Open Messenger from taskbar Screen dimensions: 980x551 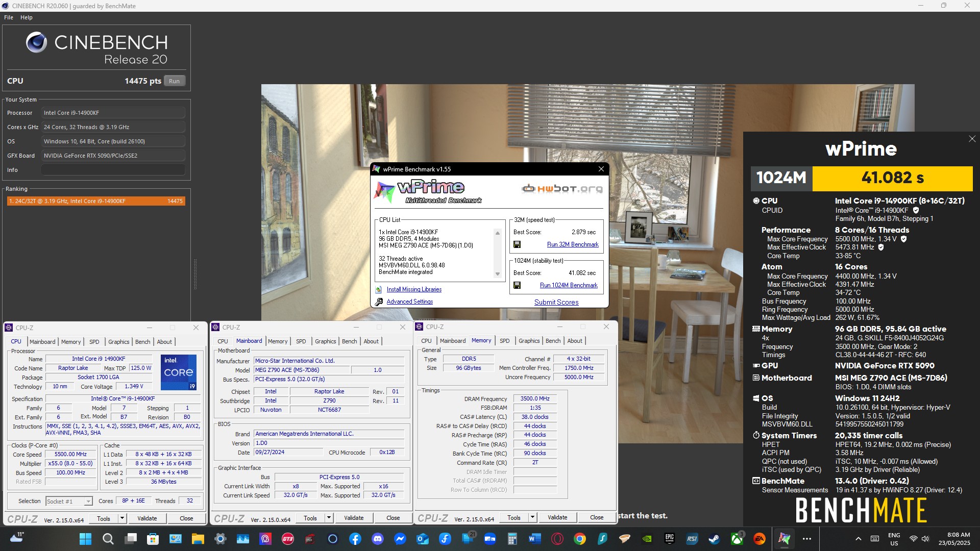pyautogui.click(x=400, y=539)
